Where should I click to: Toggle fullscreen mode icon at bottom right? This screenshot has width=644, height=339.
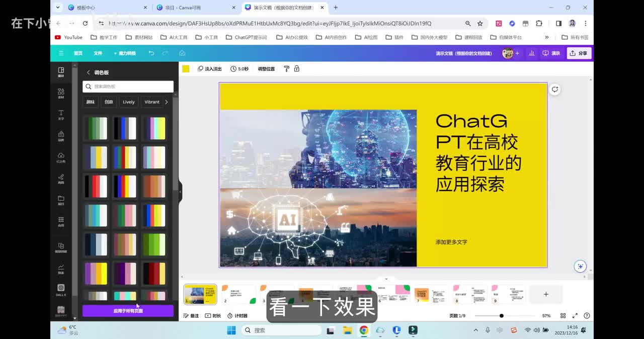[575, 316]
